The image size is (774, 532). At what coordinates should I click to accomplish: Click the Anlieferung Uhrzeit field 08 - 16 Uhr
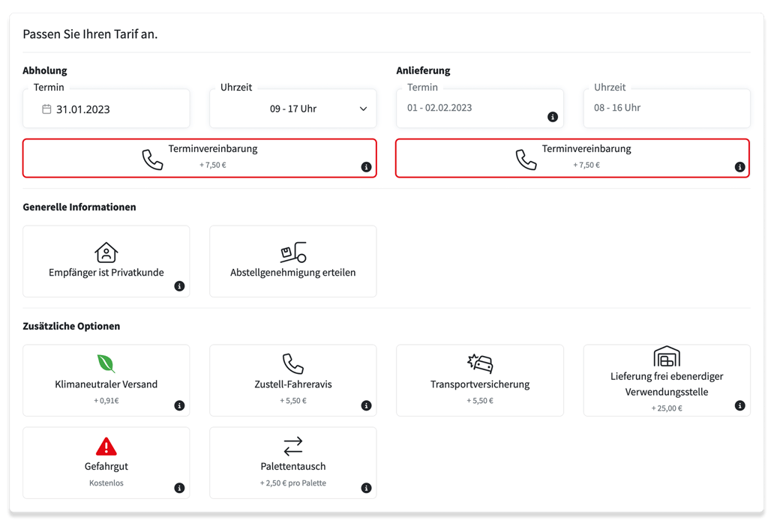tap(667, 109)
